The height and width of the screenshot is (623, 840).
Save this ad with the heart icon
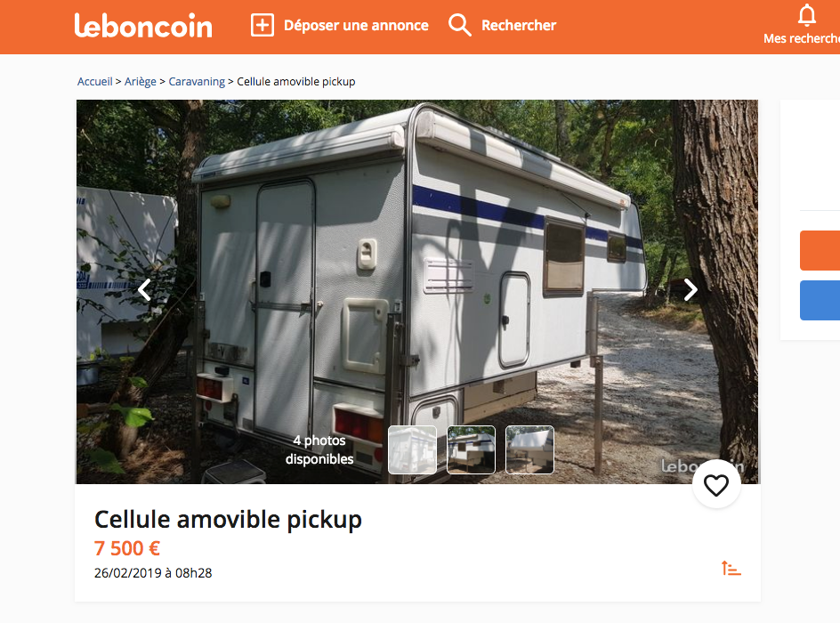[x=716, y=485]
